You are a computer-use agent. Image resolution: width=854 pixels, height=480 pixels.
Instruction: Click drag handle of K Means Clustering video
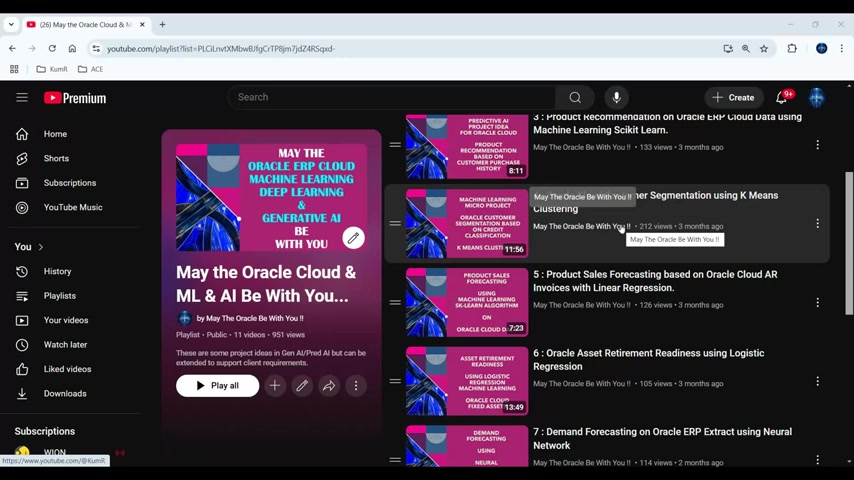tap(395, 223)
